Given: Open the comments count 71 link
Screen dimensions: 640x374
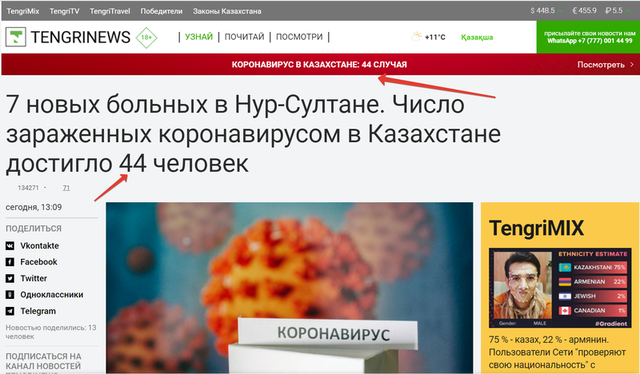Looking at the screenshot, I should point(66,188).
